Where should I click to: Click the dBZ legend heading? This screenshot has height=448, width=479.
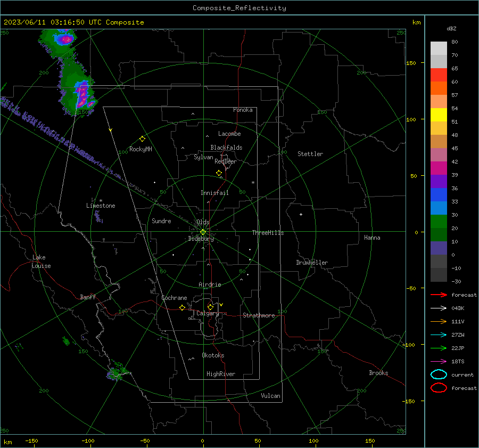pos(451,28)
